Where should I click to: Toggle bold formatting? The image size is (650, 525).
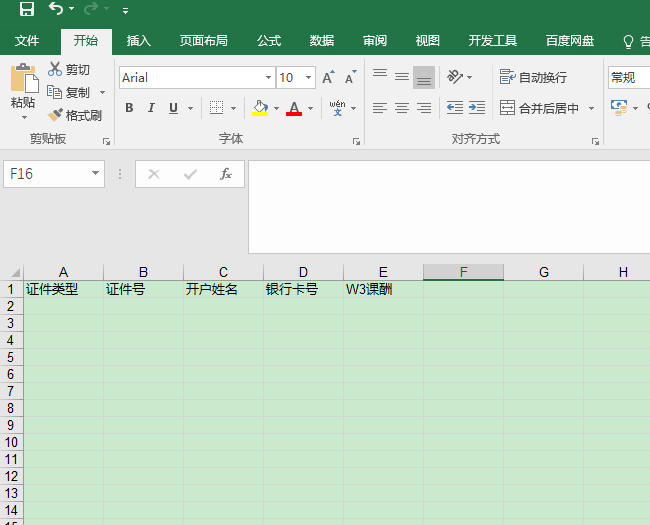(x=129, y=108)
